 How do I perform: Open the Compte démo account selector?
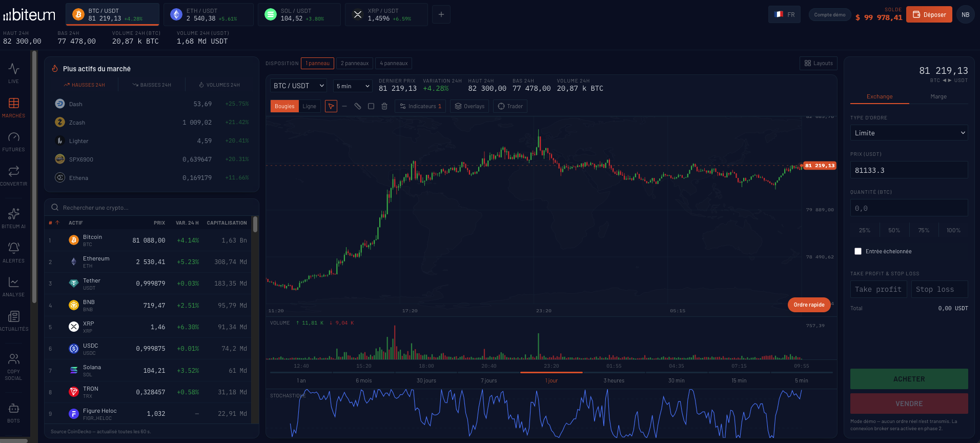(x=830, y=14)
